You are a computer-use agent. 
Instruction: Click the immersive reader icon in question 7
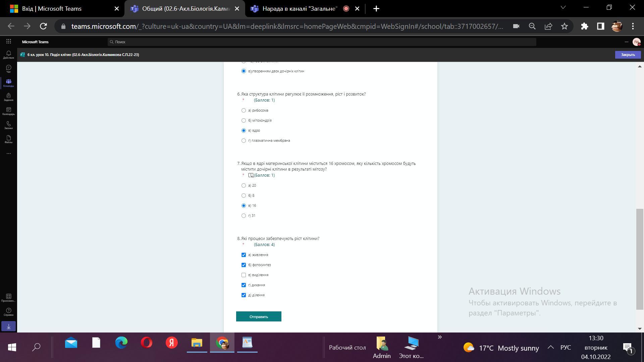coord(251,175)
